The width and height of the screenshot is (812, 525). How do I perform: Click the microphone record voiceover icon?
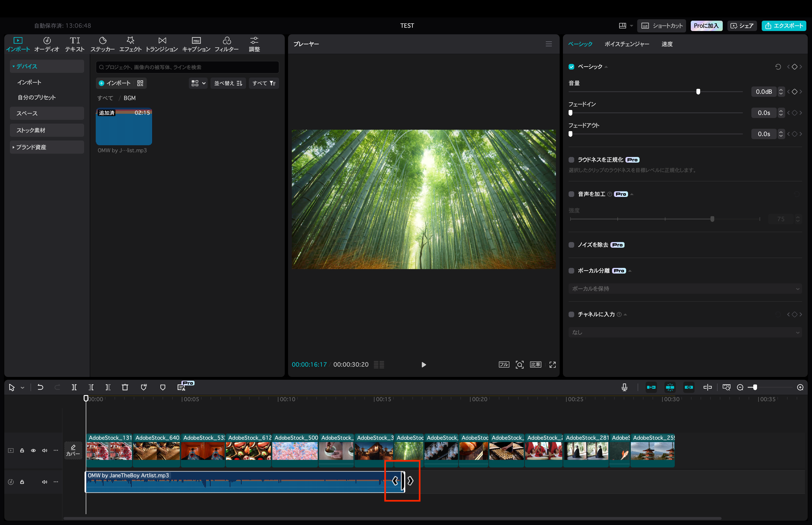coord(624,387)
